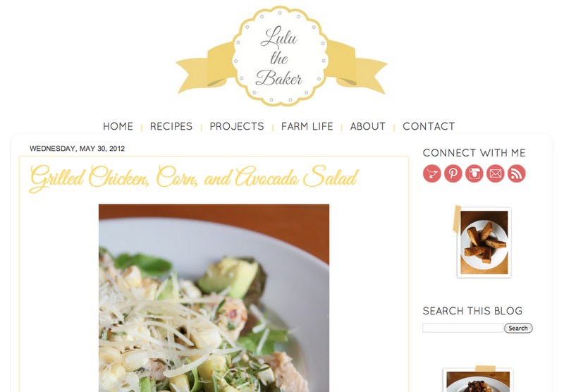Focus the Search This Blog text field
564x392 pixels.
pyautogui.click(x=462, y=328)
